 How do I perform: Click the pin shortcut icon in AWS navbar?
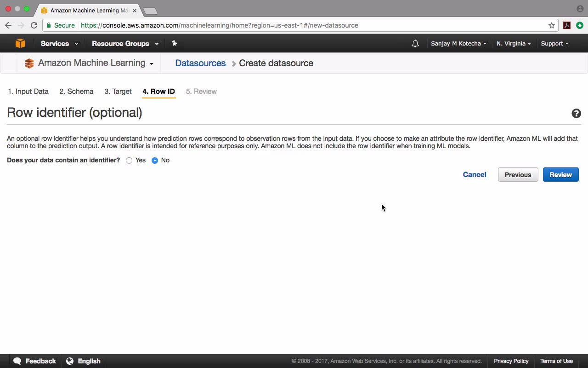(174, 43)
